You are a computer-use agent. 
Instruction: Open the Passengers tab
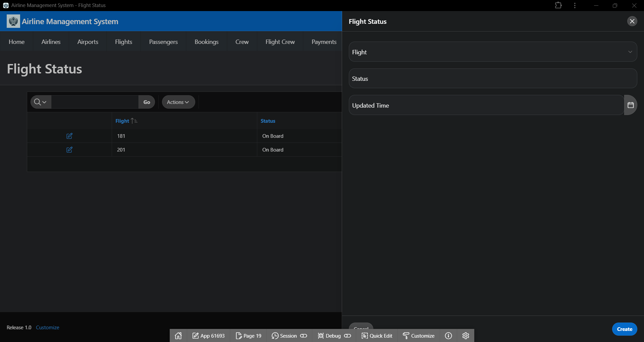click(163, 42)
